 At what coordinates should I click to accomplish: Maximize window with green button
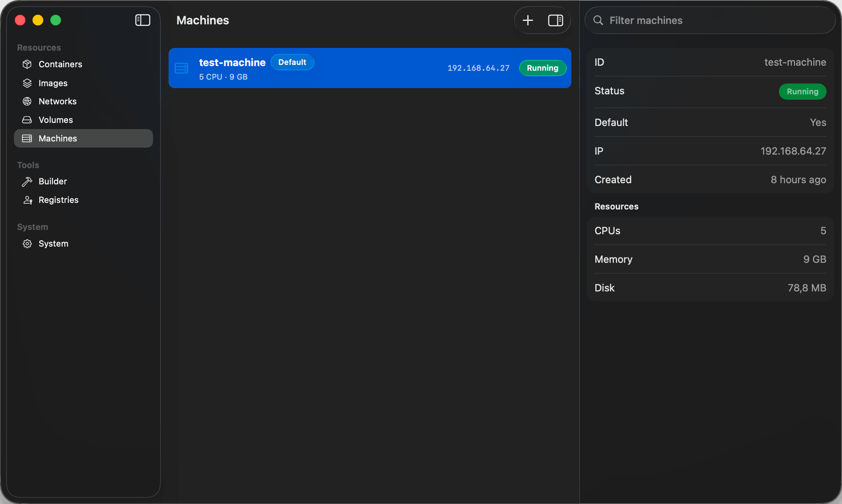(x=56, y=20)
